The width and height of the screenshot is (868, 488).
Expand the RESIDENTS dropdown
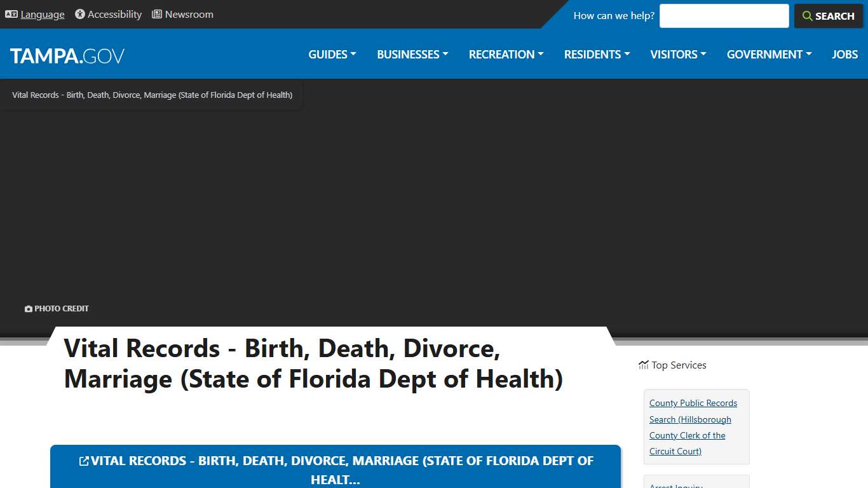pyautogui.click(x=597, y=54)
